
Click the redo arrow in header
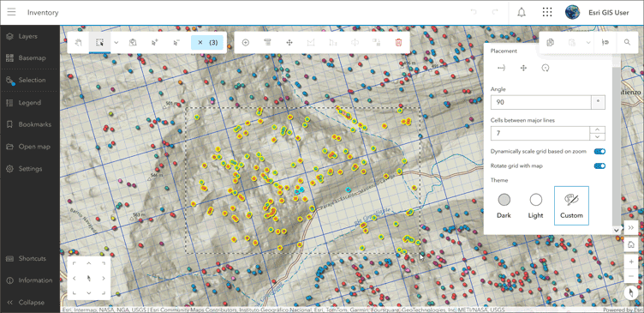[495, 12]
